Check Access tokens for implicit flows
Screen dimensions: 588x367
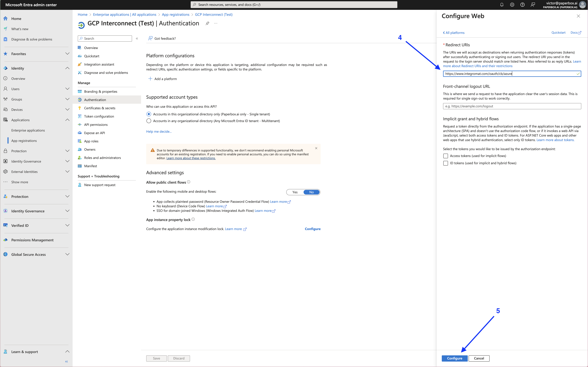(445, 156)
